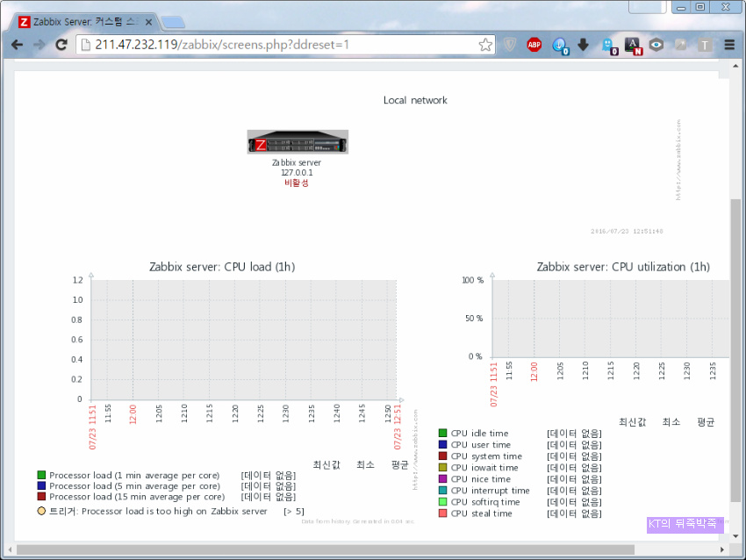Click the vertical scrollbar down arrow
The width and height of the screenshot is (746, 560).
[x=735, y=535]
